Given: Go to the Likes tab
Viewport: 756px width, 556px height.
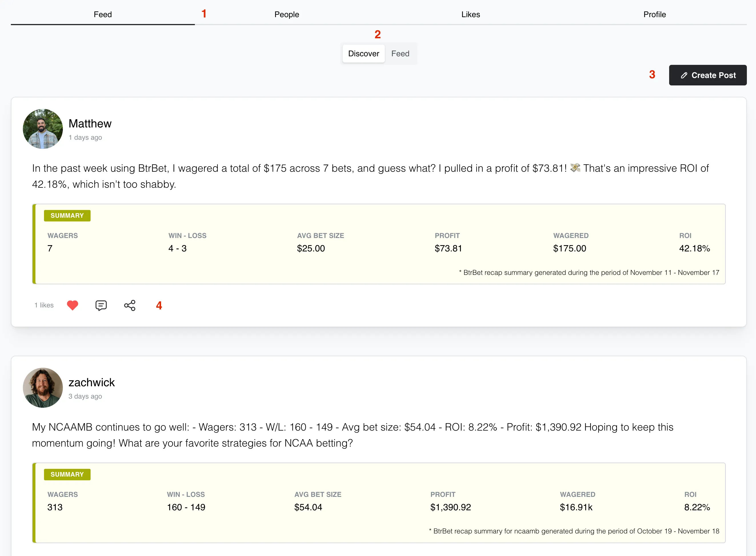Looking at the screenshot, I should point(470,15).
